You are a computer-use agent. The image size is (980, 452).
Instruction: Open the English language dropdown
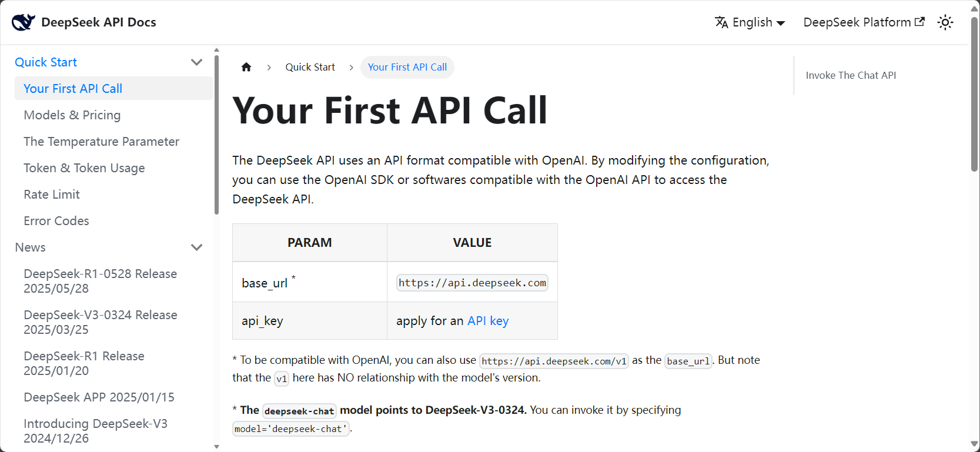click(750, 22)
